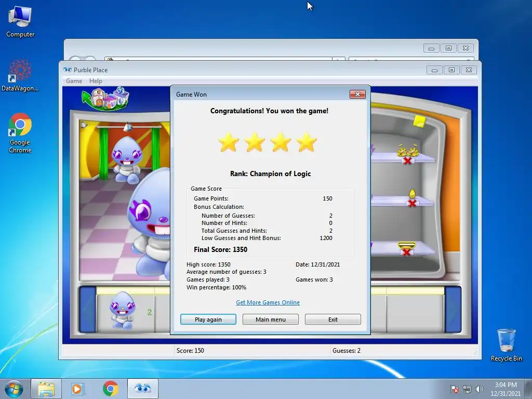
Task: Click the eyes feature on the top shelf
Action: click(408, 151)
